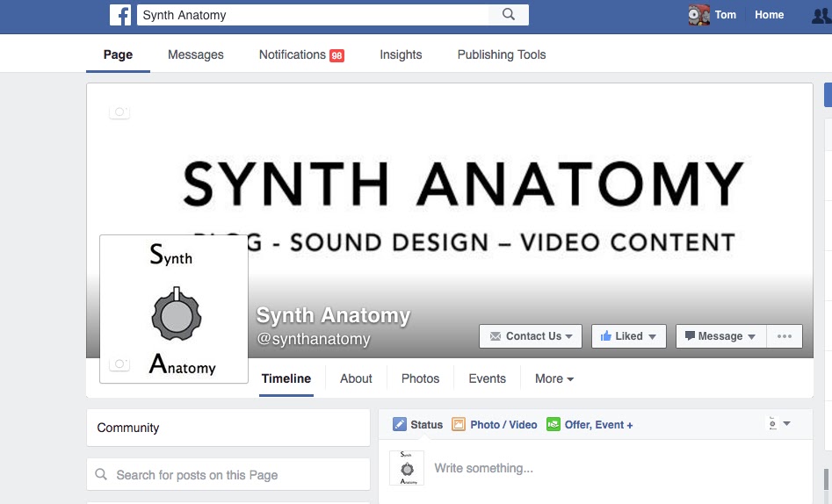Open the Contact Us dropdown button
The height and width of the screenshot is (504, 832).
pyautogui.click(x=531, y=336)
